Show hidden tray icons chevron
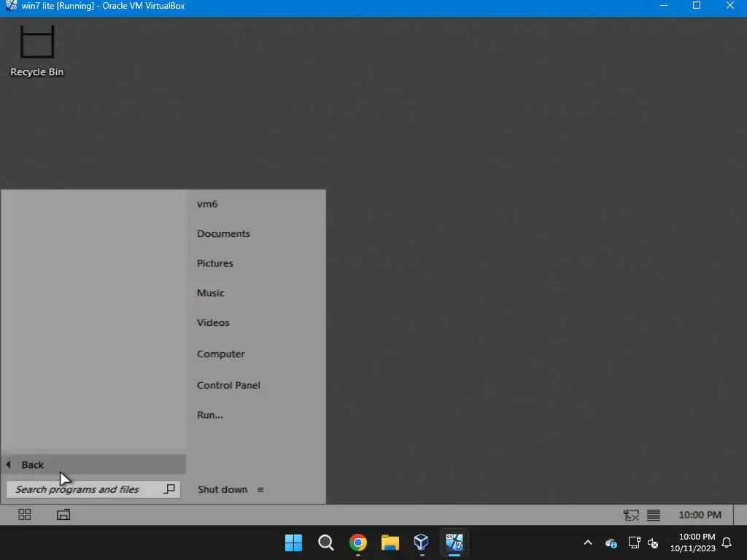This screenshot has height=560, width=747. (x=588, y=542)
